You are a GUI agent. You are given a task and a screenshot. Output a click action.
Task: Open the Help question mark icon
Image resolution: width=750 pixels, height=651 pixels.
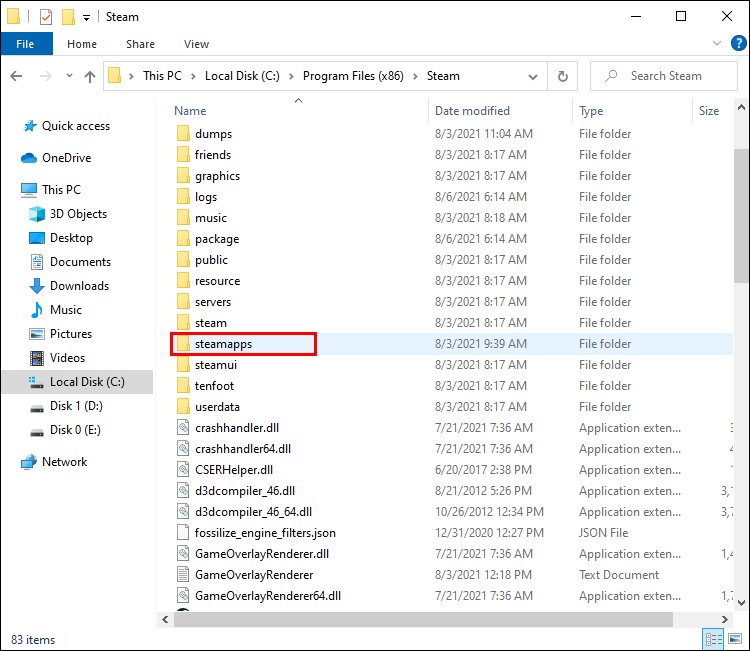pos(739,44)
